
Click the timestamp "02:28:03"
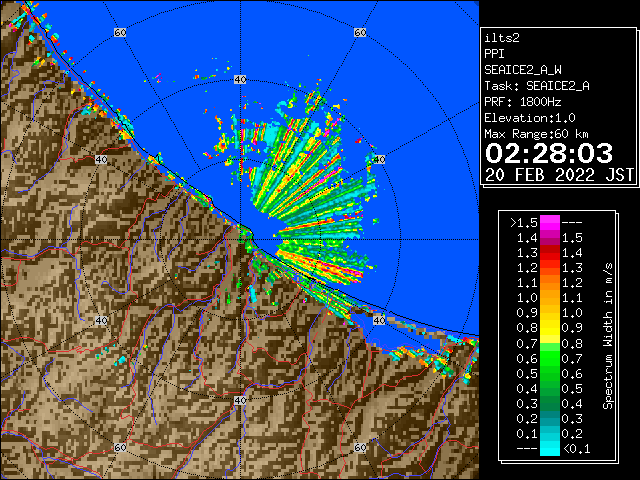(x=549, y=153)
